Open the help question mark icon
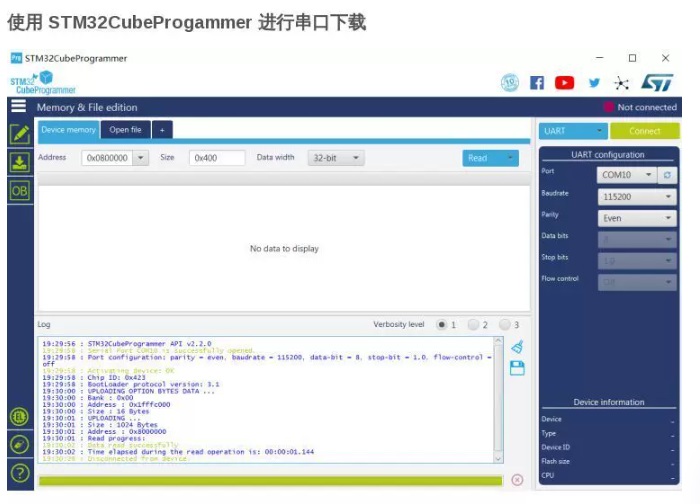 coord(19,473)
